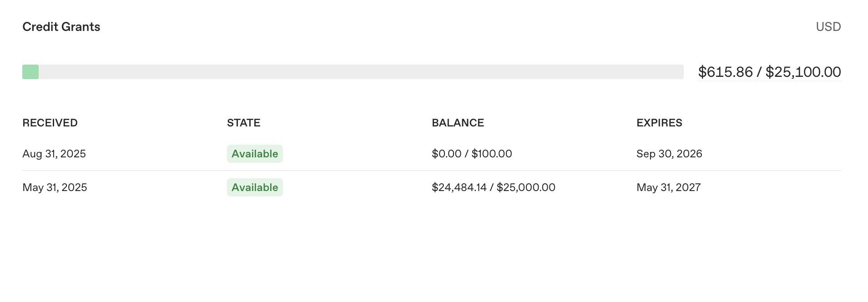Select the Aug 31, 2025 received date
Viewport: 868px width, 302px height.
tap(54, 154)
